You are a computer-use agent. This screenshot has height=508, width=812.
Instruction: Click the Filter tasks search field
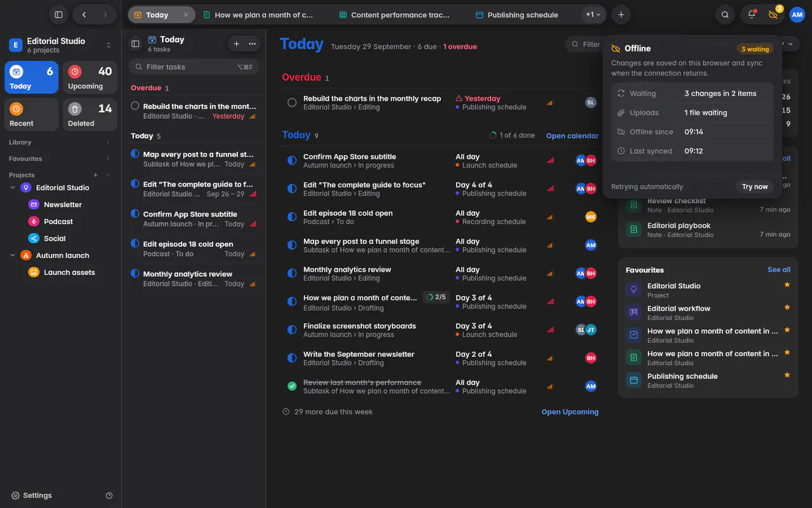194,67
